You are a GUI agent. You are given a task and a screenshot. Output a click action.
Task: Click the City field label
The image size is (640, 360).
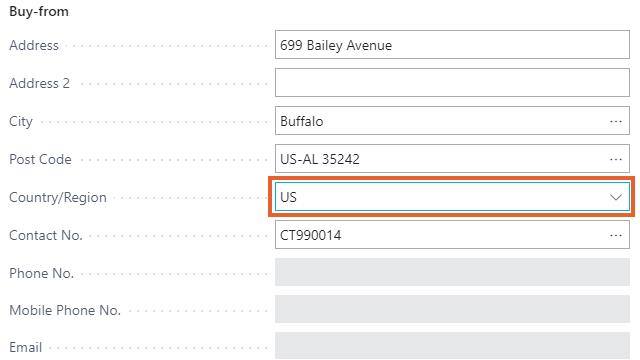click(21, 122)
